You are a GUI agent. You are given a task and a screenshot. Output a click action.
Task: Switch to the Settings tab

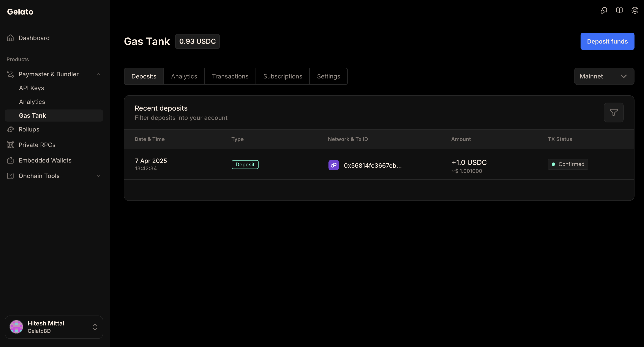pos(328,76)
